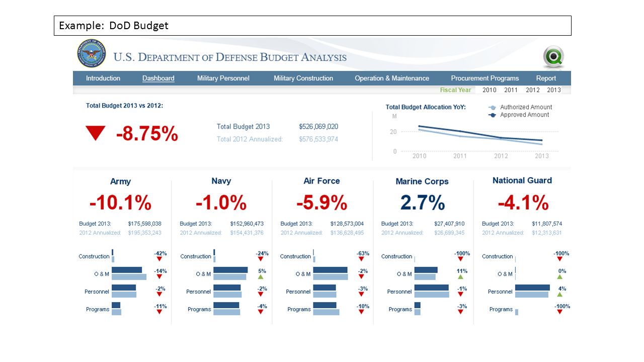644x362 pixels.
Task: Click Air Force Construction -63% red arrow
Action: (361, 259)
